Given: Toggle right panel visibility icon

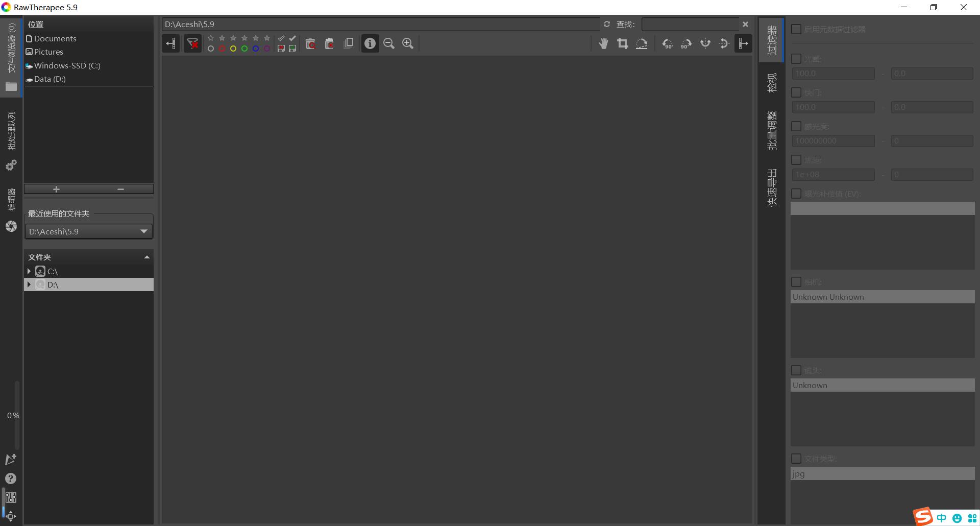Looking at the screenshot, I should [x=744, y=44].
